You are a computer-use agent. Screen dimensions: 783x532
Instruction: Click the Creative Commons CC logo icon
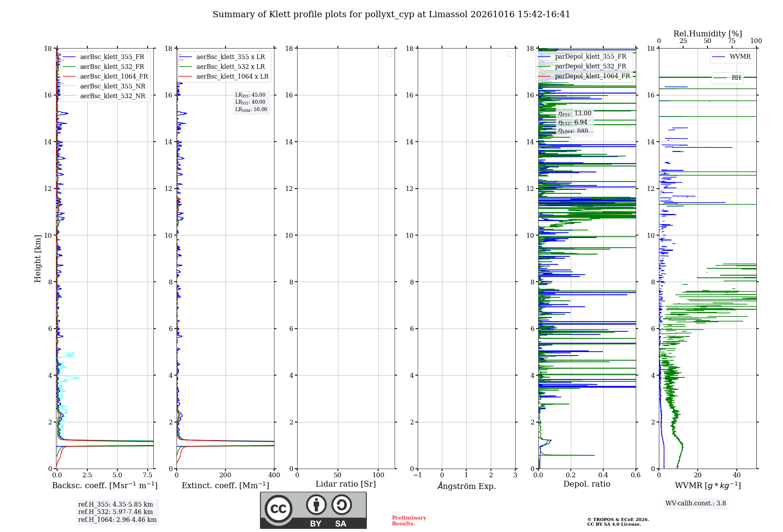coord(278,509)
